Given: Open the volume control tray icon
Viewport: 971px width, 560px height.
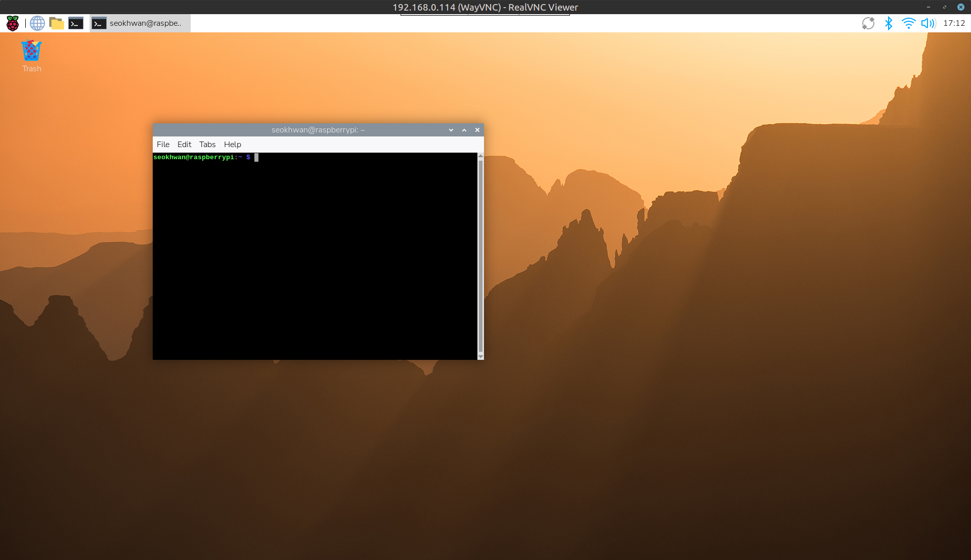Looking at the screenshot, I should (928, 23).
